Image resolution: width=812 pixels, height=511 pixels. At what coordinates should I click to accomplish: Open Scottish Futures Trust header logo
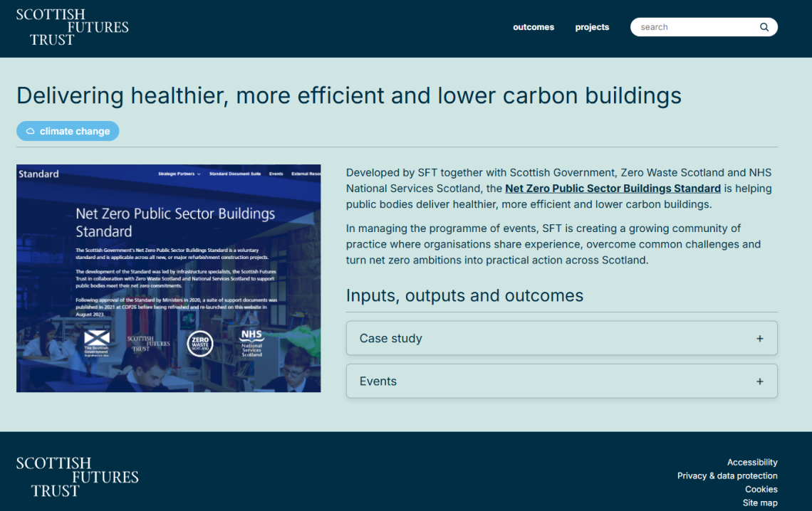(72, 28)
